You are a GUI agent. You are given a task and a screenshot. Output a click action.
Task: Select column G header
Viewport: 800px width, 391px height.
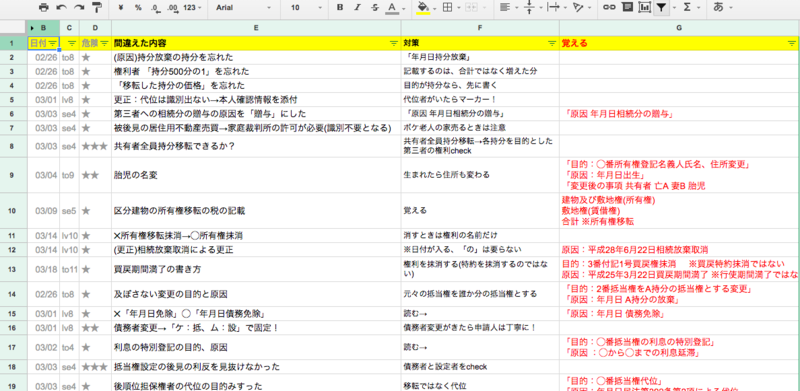tap(680, 28)
